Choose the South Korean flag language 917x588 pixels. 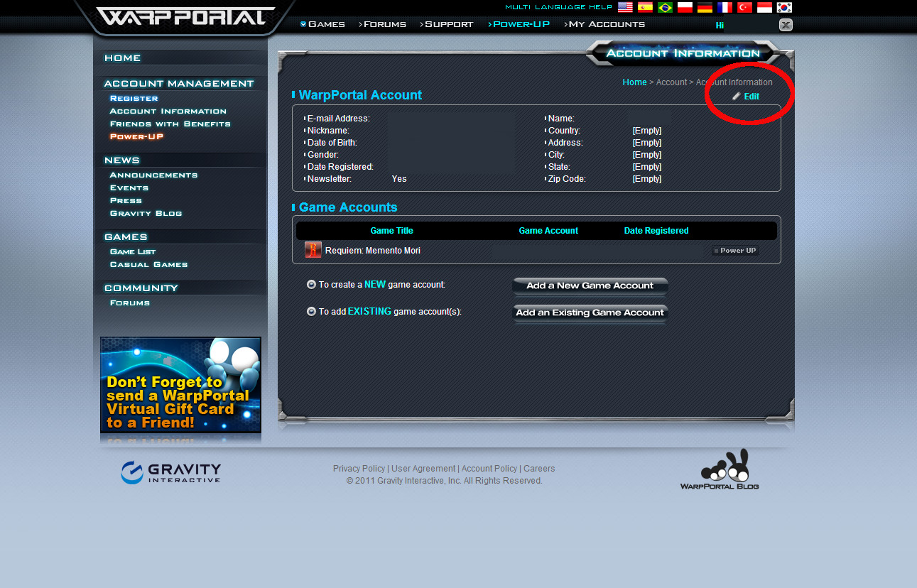coord(784,7)
